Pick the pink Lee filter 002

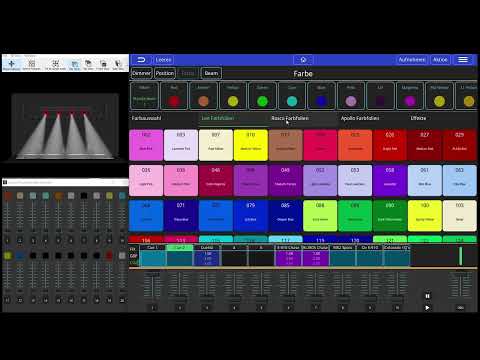pos(146,145)
